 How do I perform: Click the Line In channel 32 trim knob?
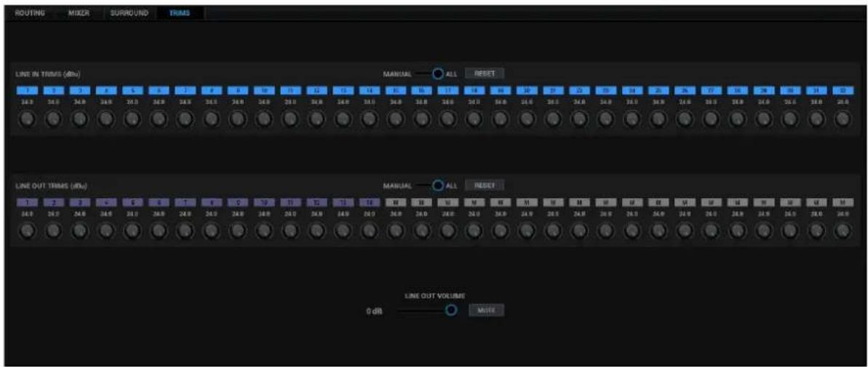point(843,119)
